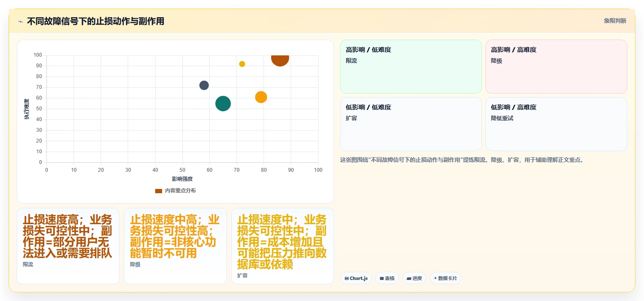Click the 进度 tag
The image size is (644, 301).
tap(414, 278)
